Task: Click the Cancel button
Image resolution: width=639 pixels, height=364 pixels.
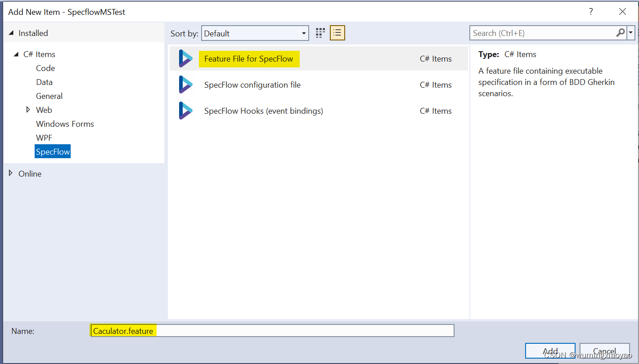Action: (604, 351)
